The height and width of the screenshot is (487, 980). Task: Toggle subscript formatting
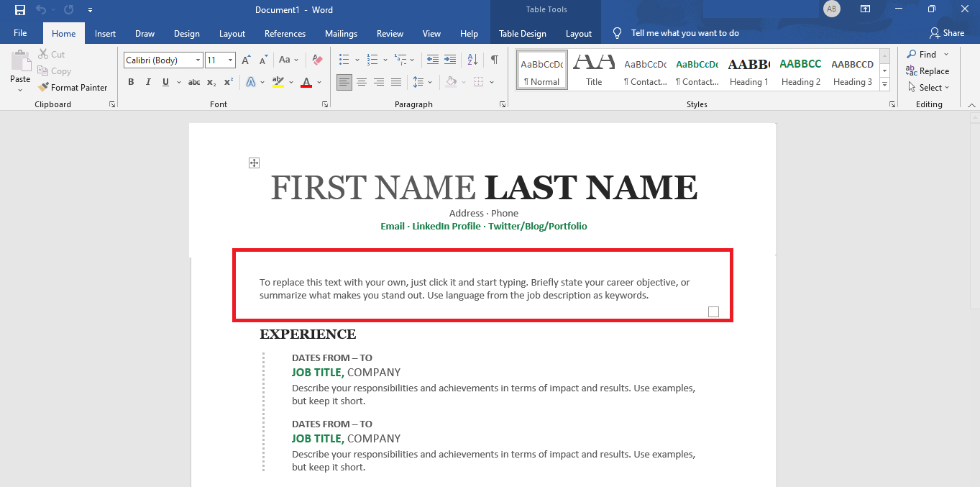tap(211, 82)
